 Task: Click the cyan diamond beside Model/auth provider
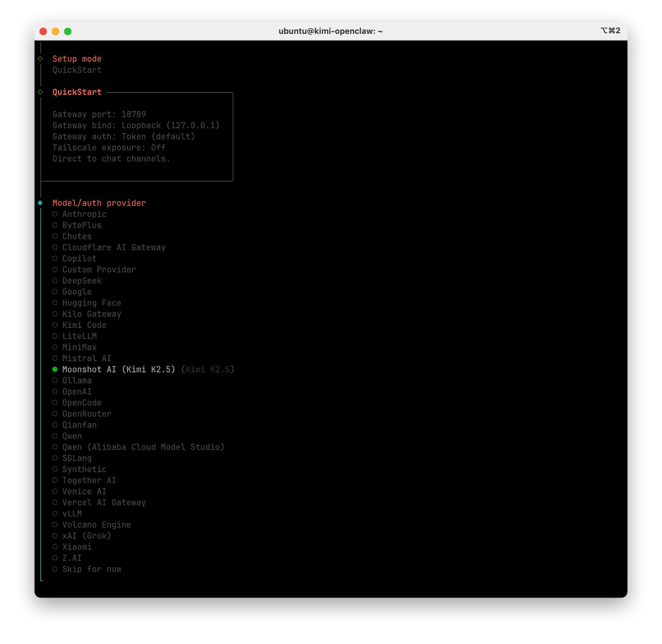[40, 203]
